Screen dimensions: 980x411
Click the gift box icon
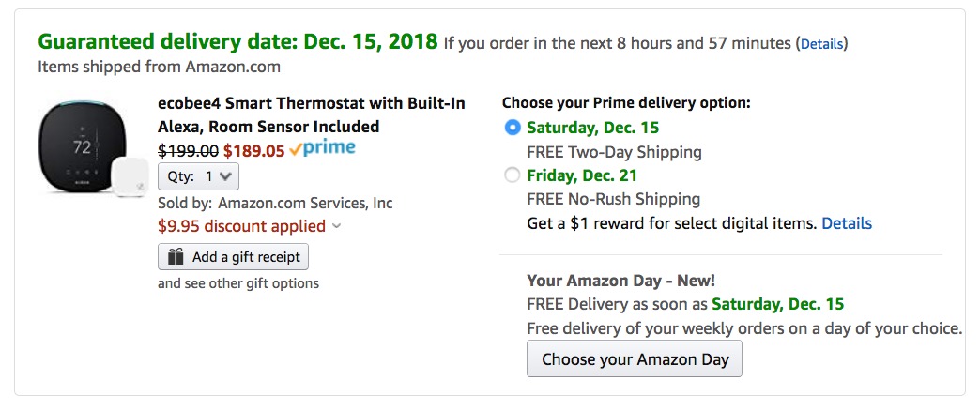(x=176, y=257)
